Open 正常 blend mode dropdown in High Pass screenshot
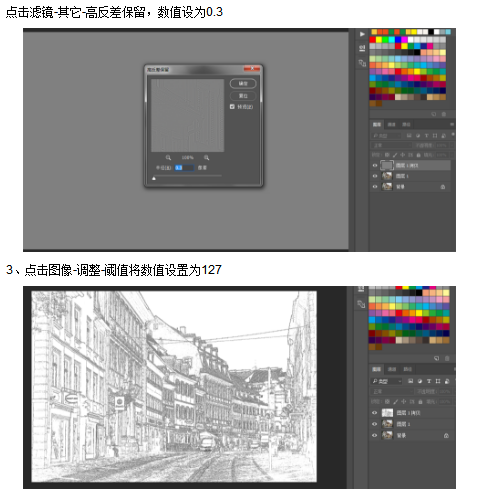 pyautogui.click(x=391, y=145)
